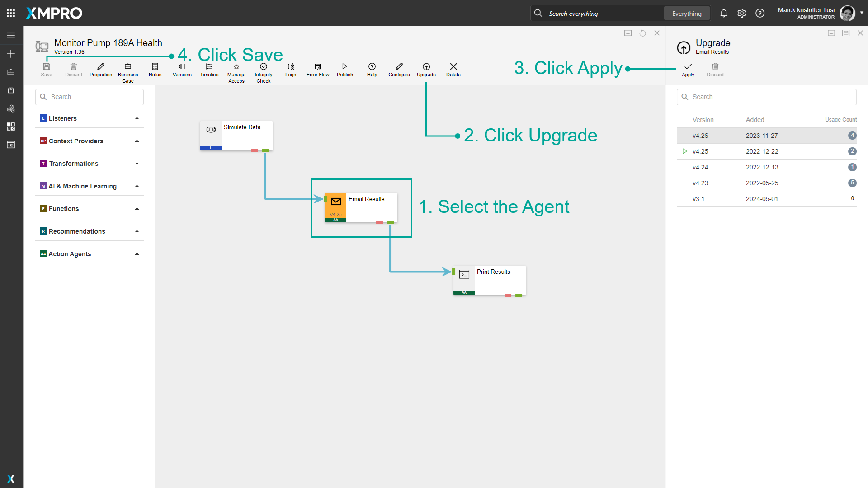Click the Business Case toolbar item
The height and width of the screenshot is (488, 868).
128,71
